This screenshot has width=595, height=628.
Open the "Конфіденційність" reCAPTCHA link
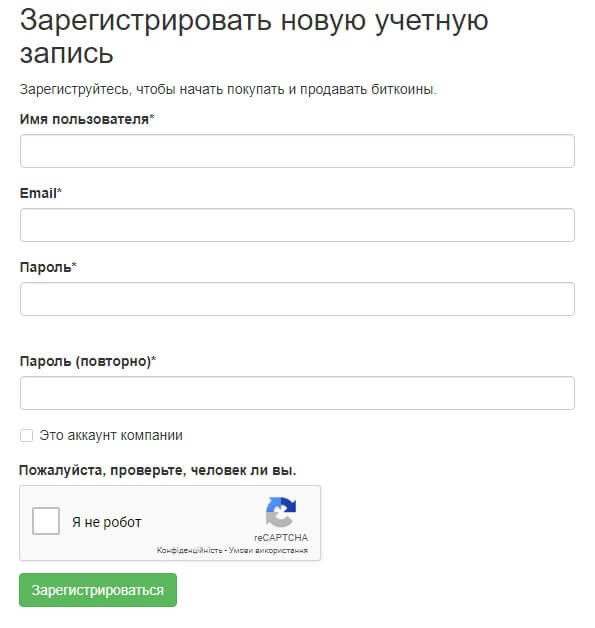(189, 550)
